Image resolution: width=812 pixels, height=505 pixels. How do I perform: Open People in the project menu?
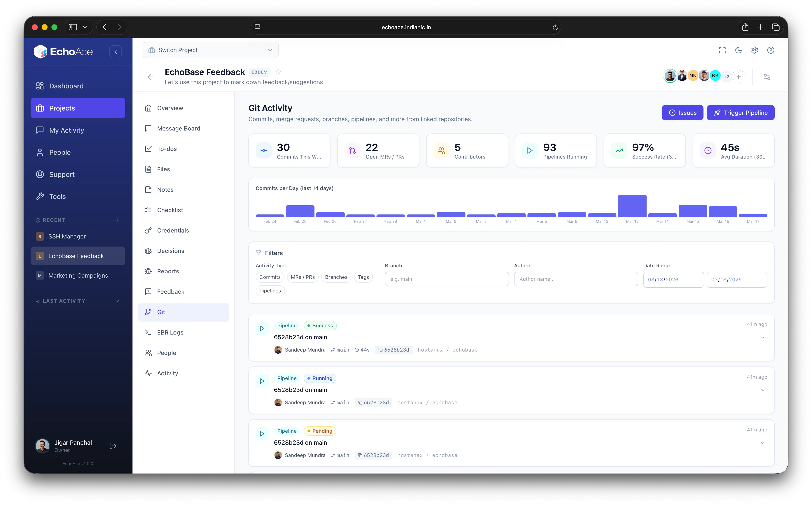[x=183, y=353]
